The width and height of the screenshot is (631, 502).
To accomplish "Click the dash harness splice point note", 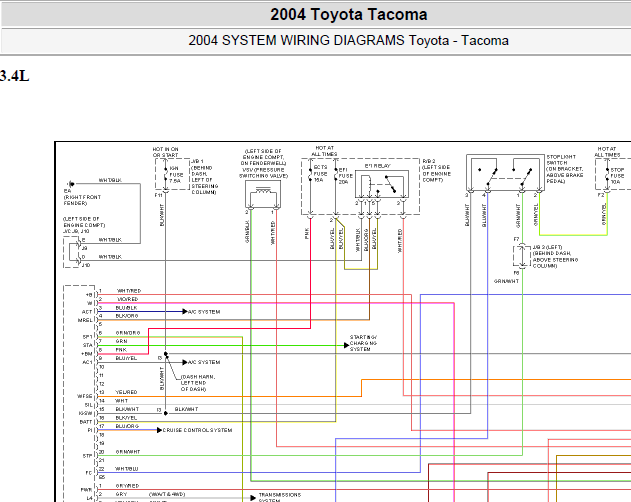I will tap(197, 383).
